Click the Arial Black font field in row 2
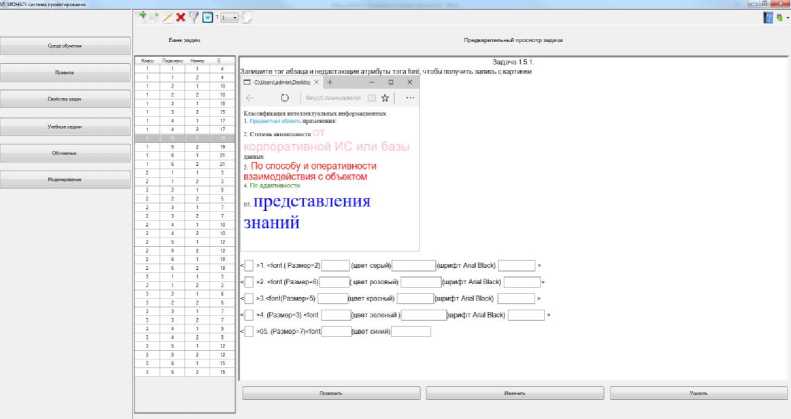This screenshot has height=419, width=791. 522,282
